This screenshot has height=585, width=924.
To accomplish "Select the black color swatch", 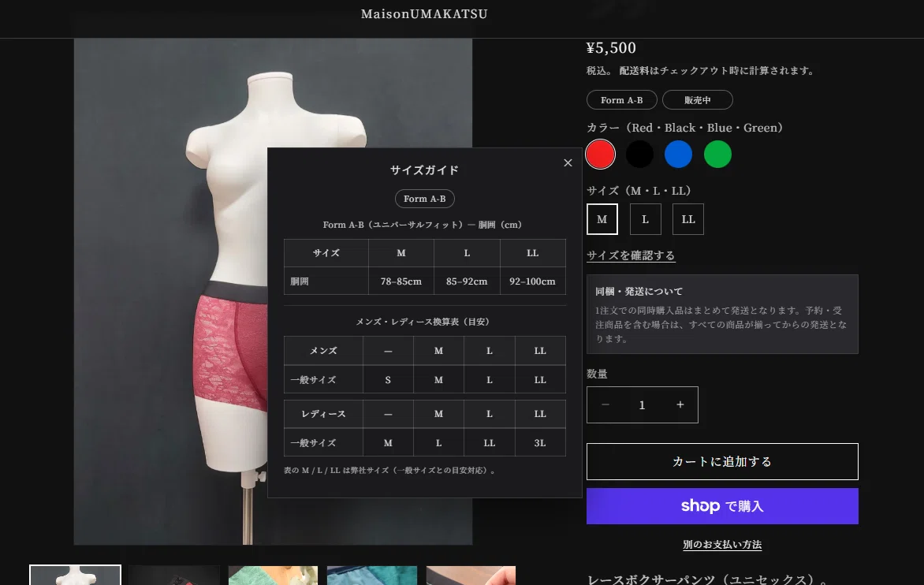I will coord(639,155).
